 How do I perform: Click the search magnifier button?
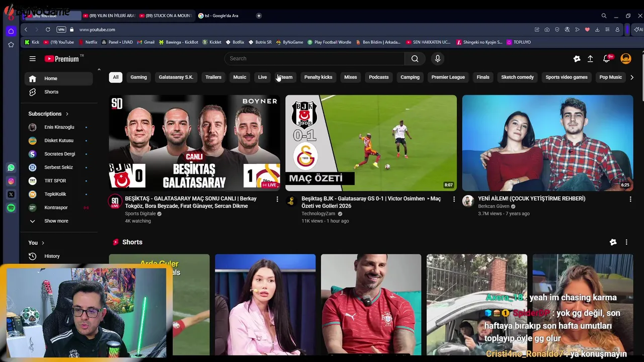[x=415, y=59]
